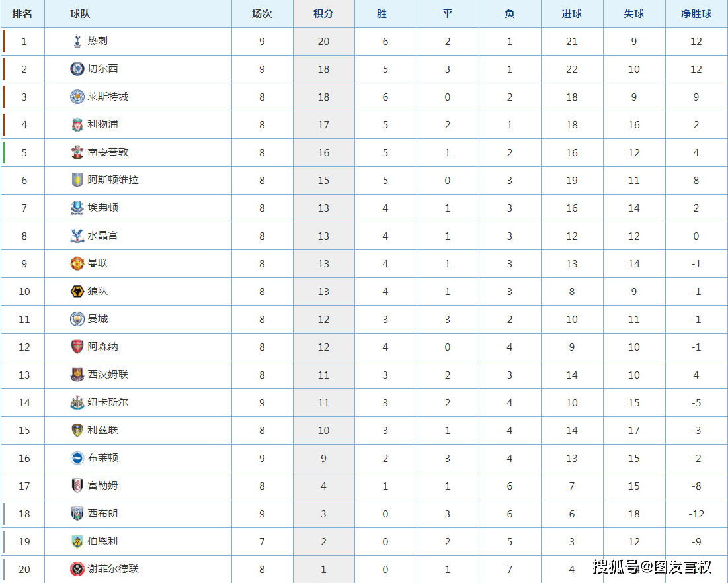Click the Wolves (狼队) badge icon
The image size is (728, 583).
77,291
